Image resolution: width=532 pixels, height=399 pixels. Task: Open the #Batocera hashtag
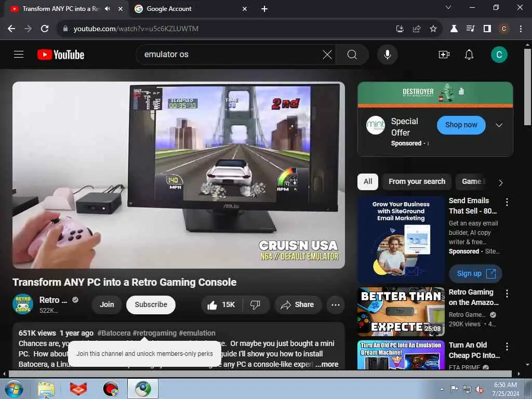pyautogui.click(x=114, y=333)
